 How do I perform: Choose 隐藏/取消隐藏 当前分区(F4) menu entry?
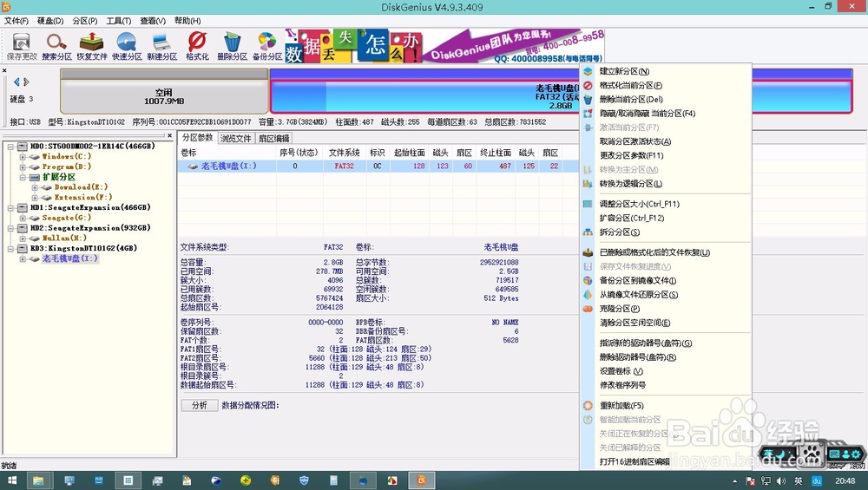tap(648, 114)
